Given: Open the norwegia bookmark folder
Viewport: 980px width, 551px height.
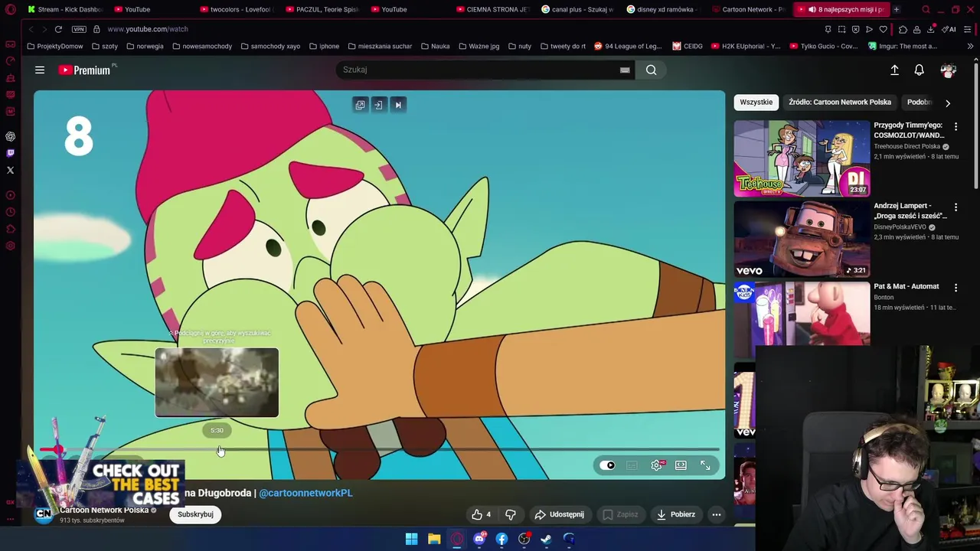Looking at the screenshot, I should point(145,46).
